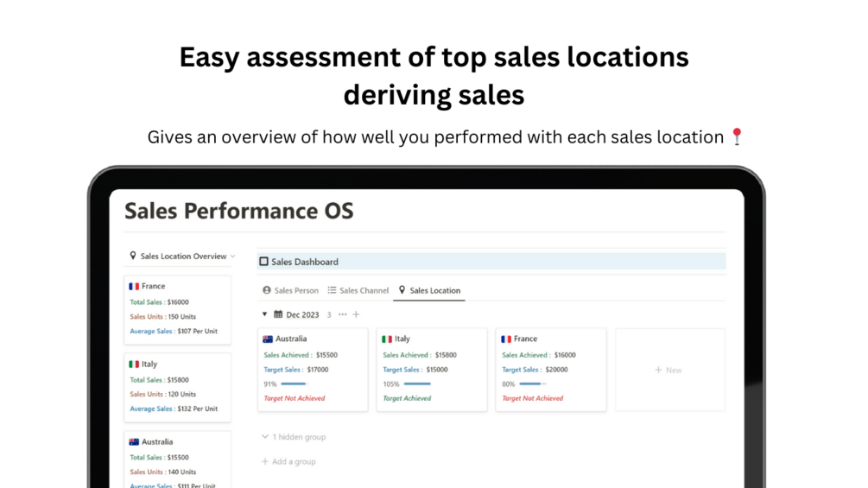The height and width of the screenshot is (488, 868).
Task: Click the Italy flag in the sidebar list
Action: click(134, 364)
